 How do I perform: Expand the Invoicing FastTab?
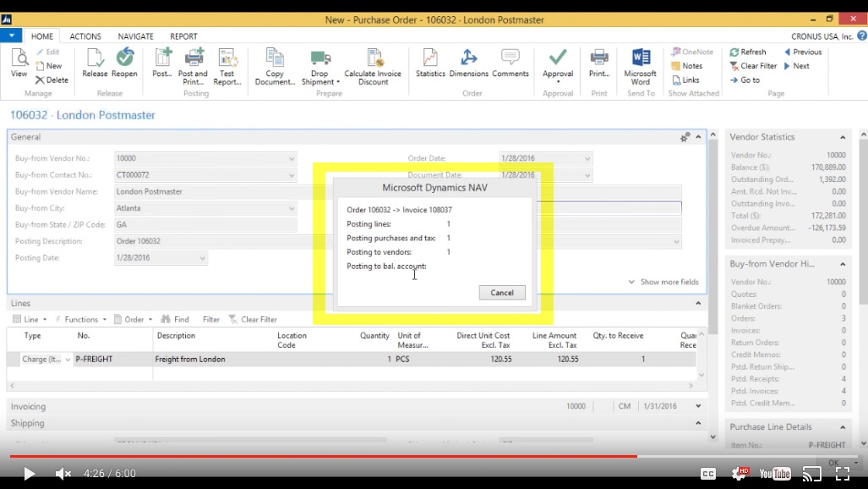pyautogui.click(x=699, y=406)
